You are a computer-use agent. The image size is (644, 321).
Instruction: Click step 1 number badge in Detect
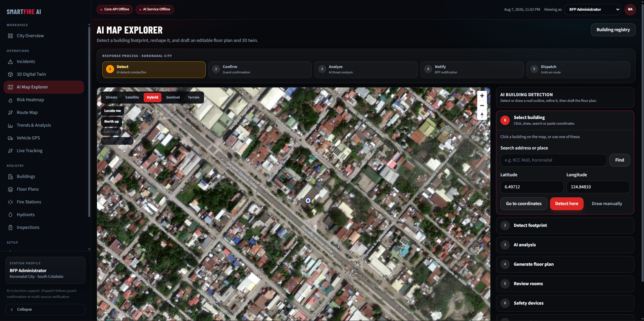pyautogui.click(x=110, y=69)
